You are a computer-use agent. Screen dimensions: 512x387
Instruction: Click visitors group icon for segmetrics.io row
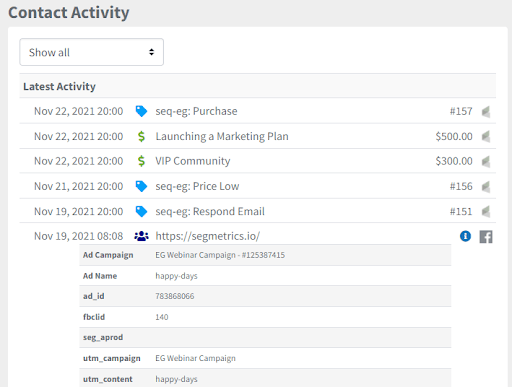(x=141, y=236)
